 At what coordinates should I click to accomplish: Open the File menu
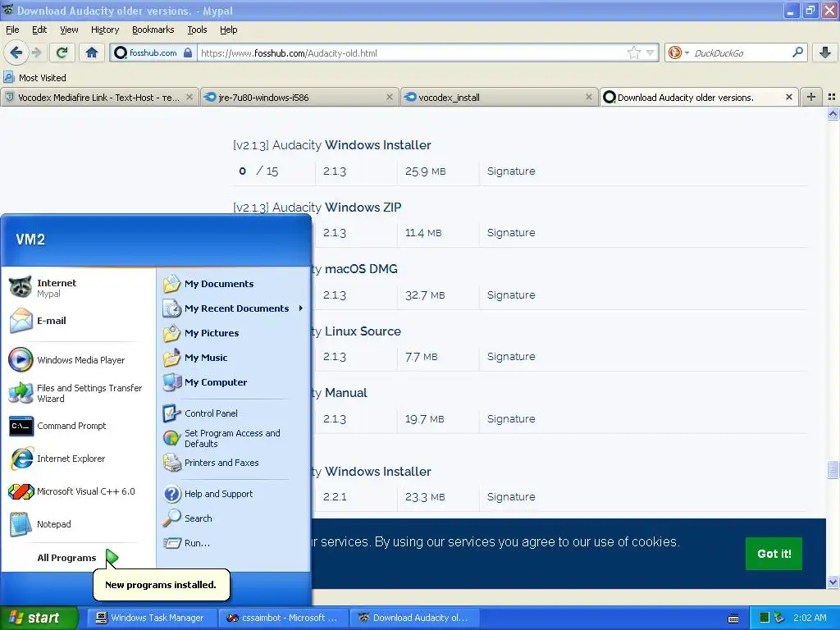12,30
